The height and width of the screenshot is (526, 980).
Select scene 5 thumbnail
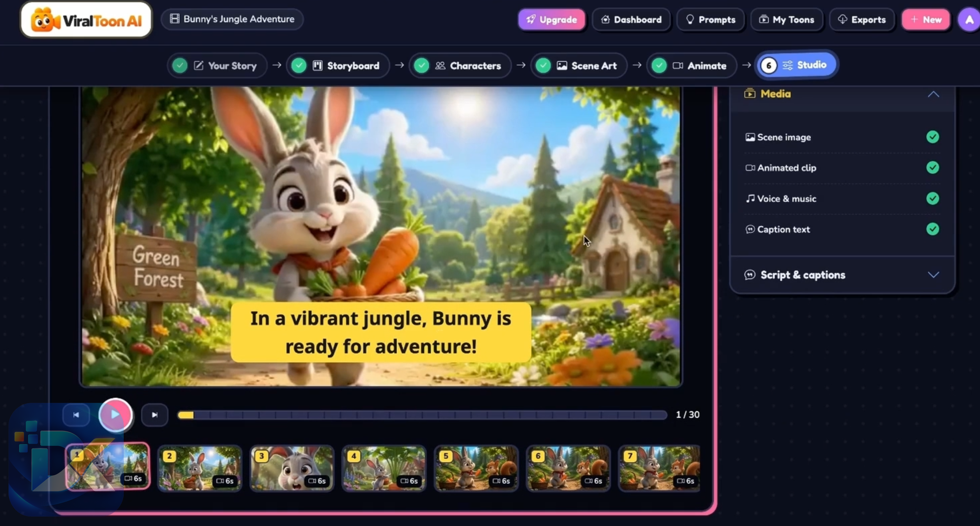tap(476, 468)
